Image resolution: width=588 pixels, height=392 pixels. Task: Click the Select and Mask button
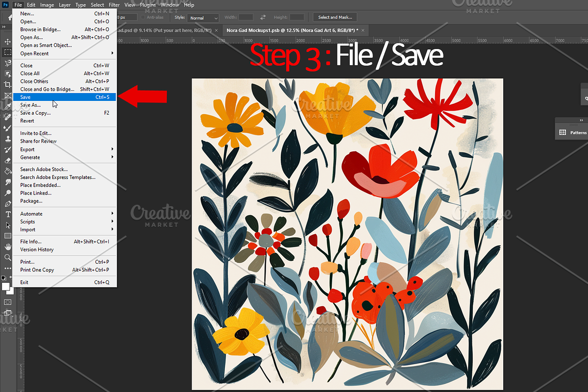[335, 17]
